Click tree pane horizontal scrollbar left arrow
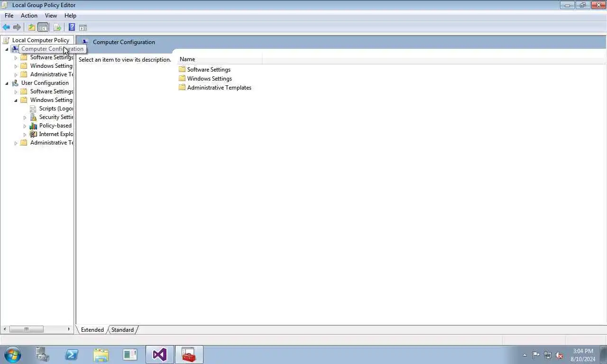Image resolution: width=607 pixels, height=364 pixels. click(5, 329)
